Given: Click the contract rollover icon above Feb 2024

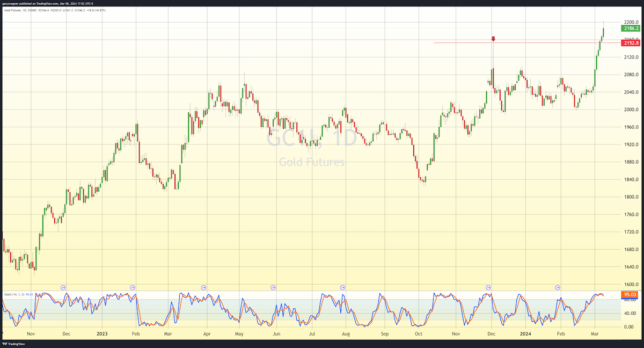Looking at the screenshot, I should point(558,287).
